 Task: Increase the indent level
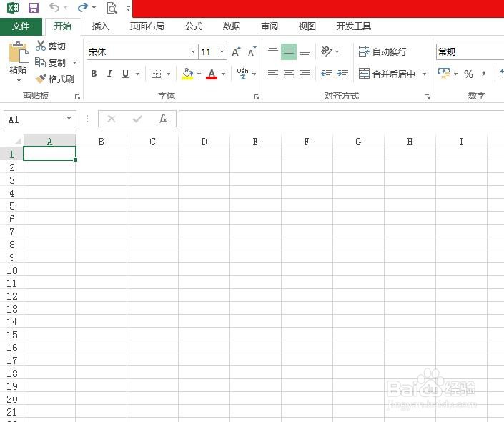342,74
